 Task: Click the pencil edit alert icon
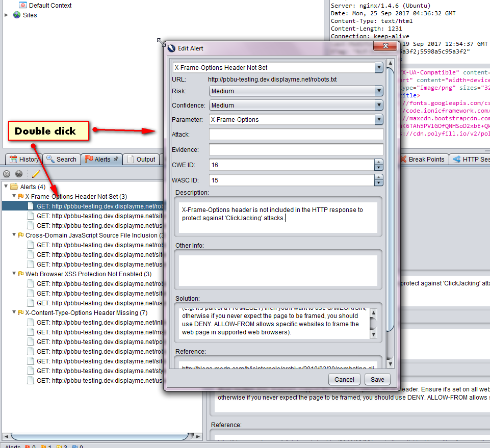(36, 174)
